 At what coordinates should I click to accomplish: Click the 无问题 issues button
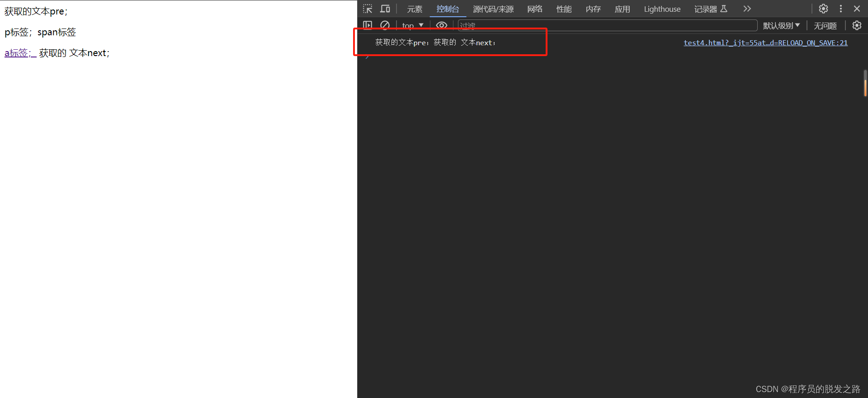coord(825,26)
